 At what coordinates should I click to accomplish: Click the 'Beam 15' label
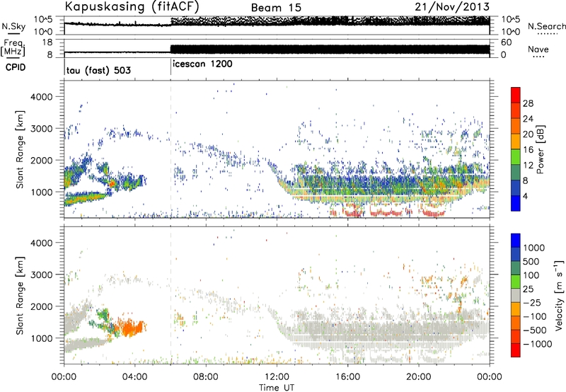(276, 8)
